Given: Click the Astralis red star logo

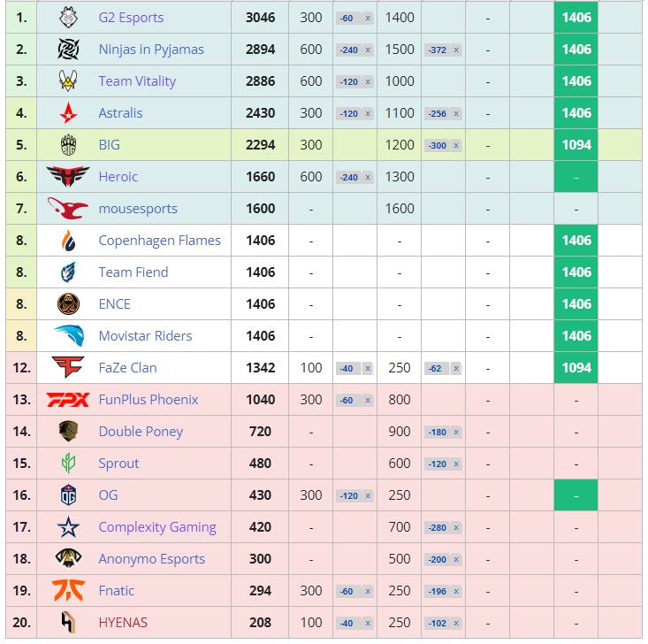Looking at the screenshot, I should click(68, 113).
